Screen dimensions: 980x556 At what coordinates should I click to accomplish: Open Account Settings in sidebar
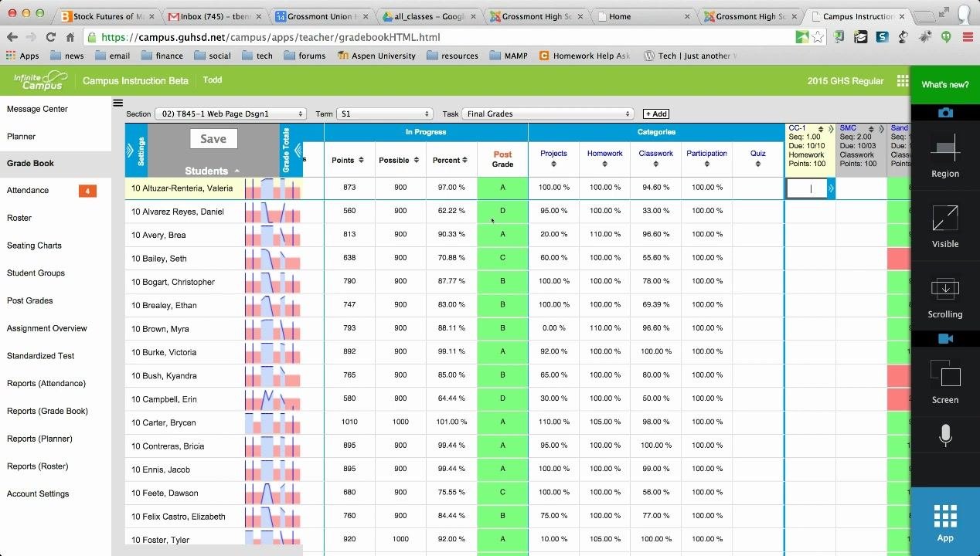[38, 493]
